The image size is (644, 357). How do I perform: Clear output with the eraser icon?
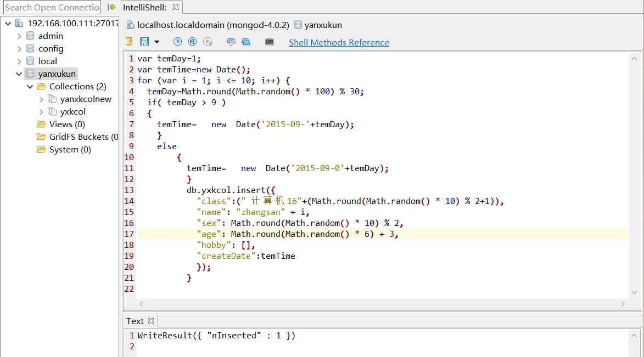click(x=231, y=42)
